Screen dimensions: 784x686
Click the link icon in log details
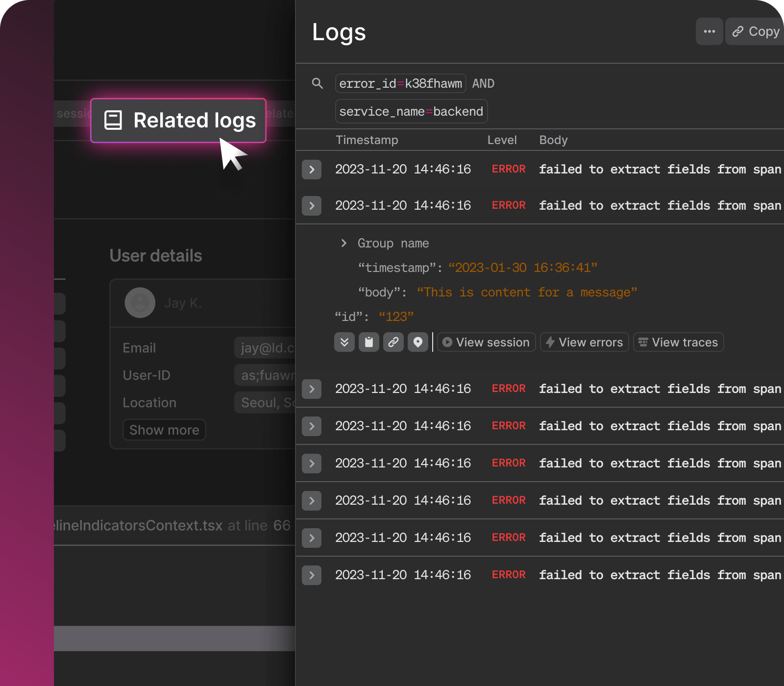click(393, 342)
